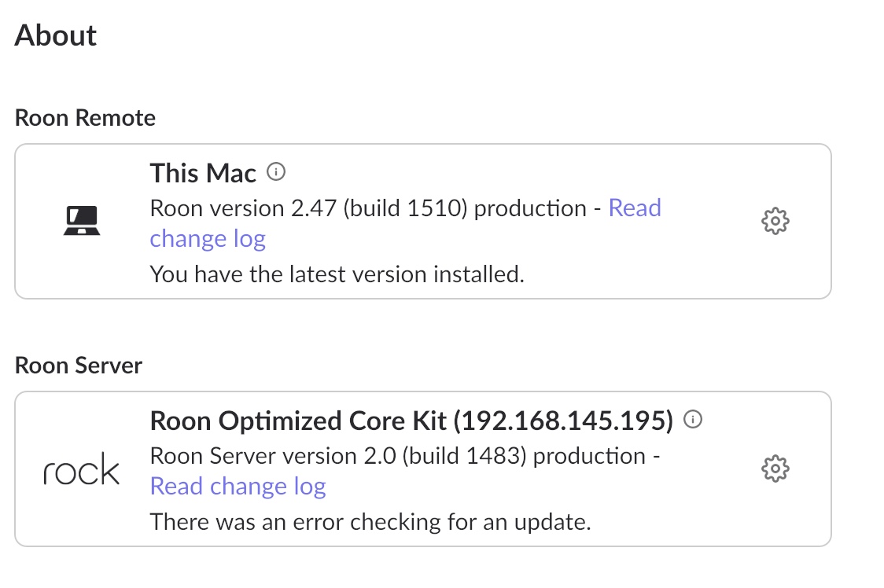Open settings gear for Roon Optimized Core Kit

pos(775,469)
